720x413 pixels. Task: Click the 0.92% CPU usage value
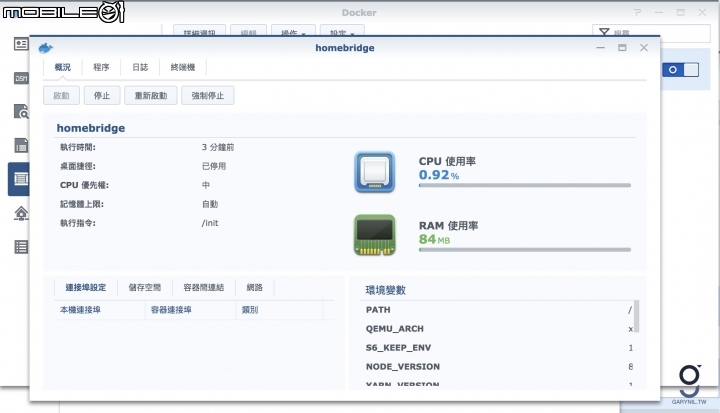[x=439, y=175]
